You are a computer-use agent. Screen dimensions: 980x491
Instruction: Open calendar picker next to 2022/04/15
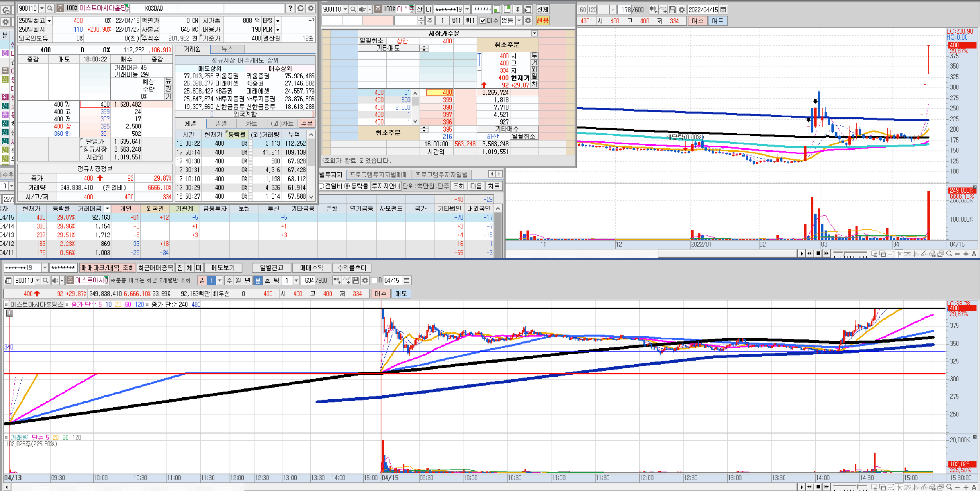[723, 9]
